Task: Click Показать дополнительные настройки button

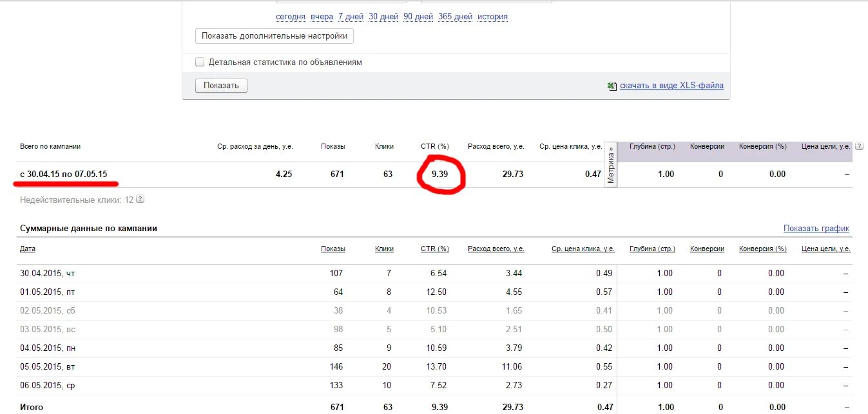Action: point(275,36)
